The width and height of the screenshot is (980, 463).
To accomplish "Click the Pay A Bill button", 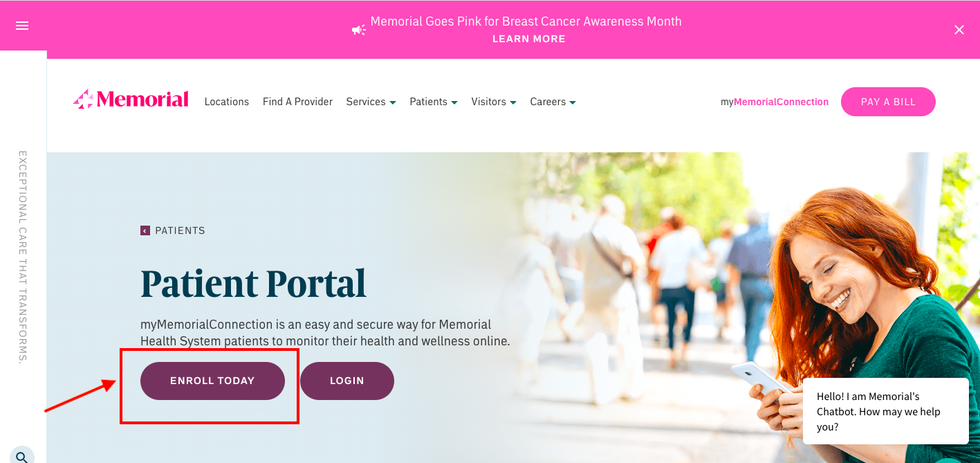I will tap(888, 102).
